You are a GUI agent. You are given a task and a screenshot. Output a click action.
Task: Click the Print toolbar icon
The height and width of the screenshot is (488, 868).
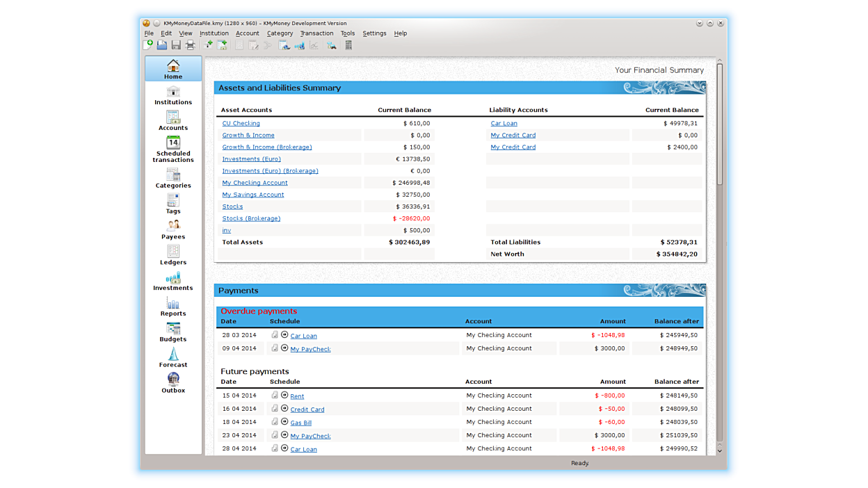click(x=190, y=45)
